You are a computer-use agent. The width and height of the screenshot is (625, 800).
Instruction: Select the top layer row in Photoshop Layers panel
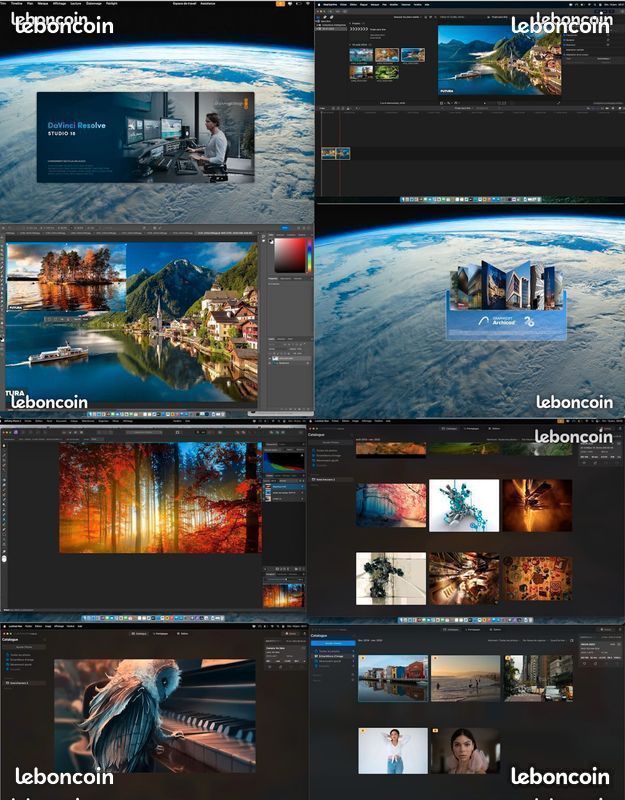[x=291, y=359]
